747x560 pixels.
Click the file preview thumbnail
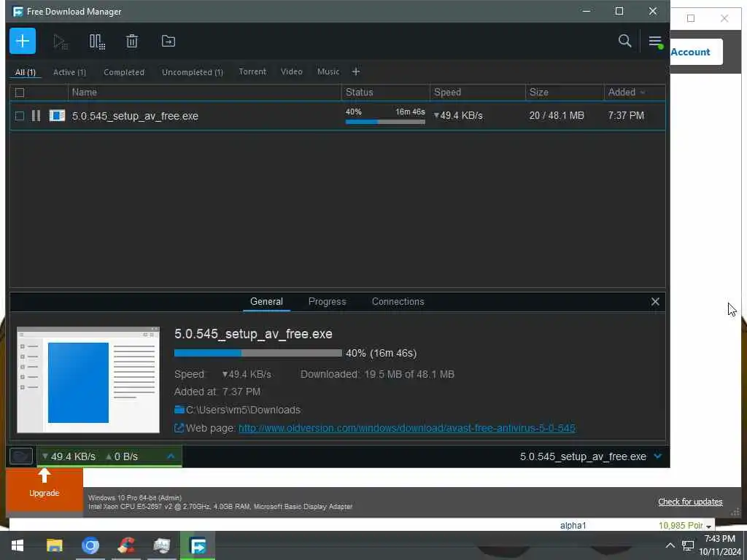(x=88, y=379)
